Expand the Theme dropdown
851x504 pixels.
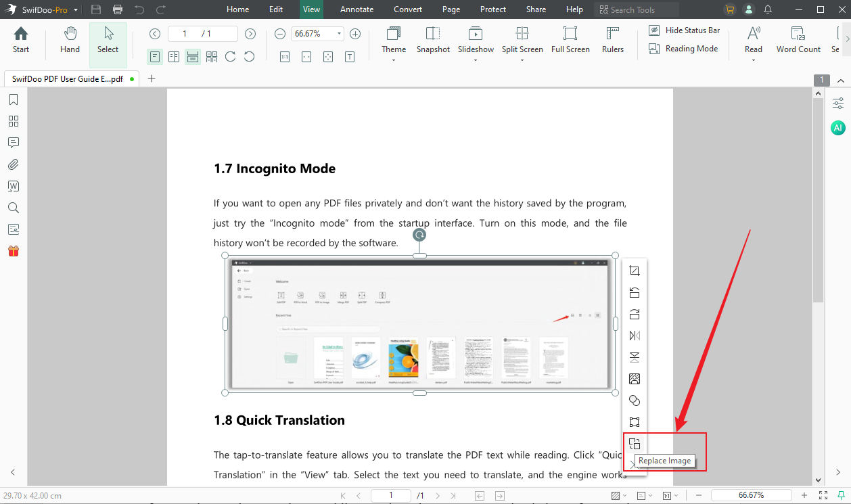tap(394, 60)
